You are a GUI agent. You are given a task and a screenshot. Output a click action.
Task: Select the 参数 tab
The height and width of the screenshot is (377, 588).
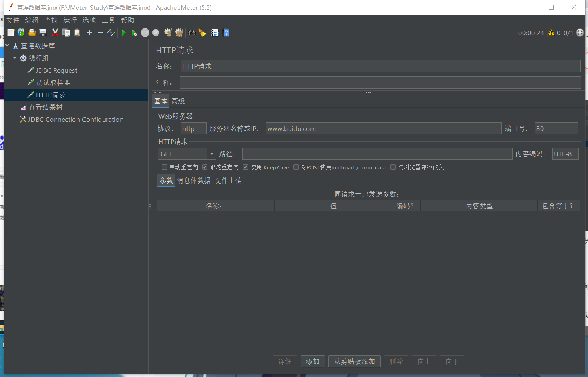(x=166, y=181)
